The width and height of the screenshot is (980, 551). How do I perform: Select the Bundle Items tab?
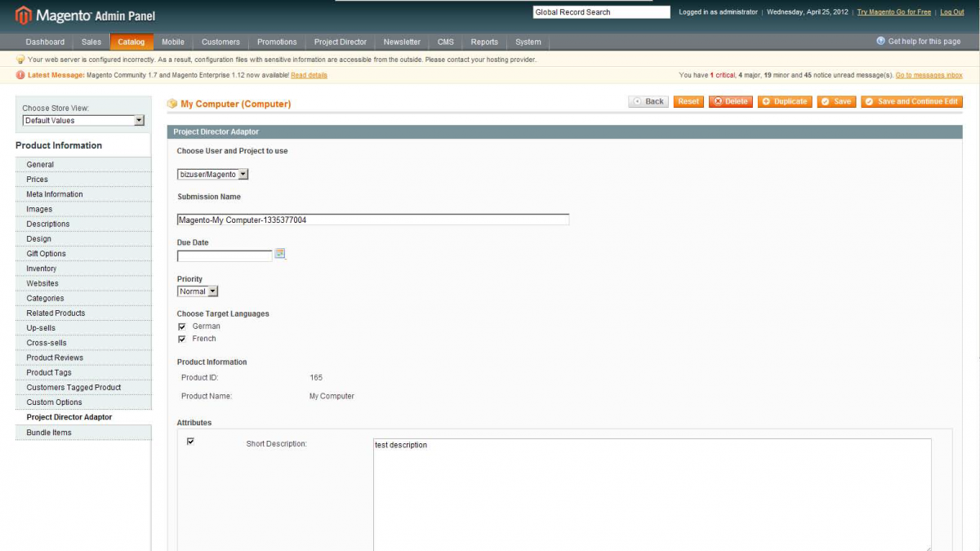(83, 433)
